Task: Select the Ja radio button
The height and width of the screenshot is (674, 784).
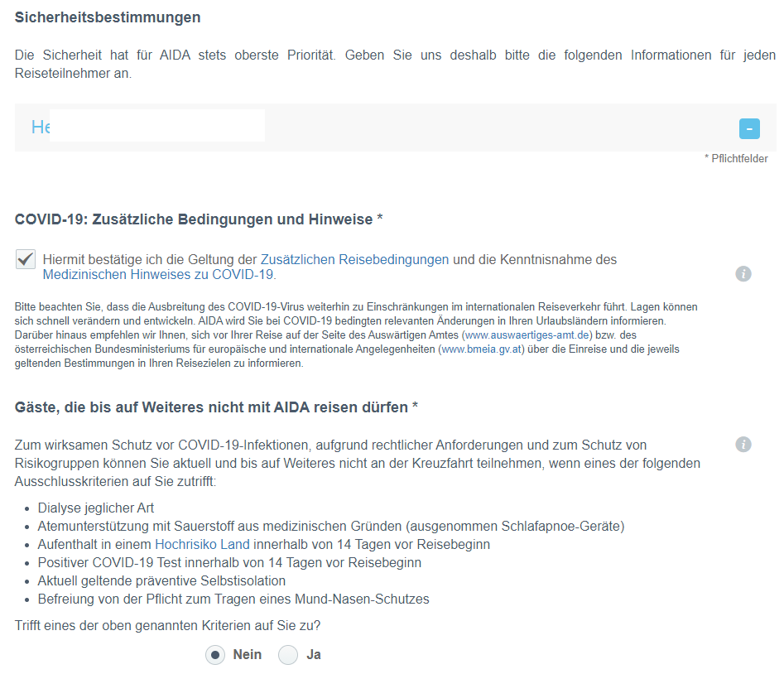Action: [x=288, y=655]
